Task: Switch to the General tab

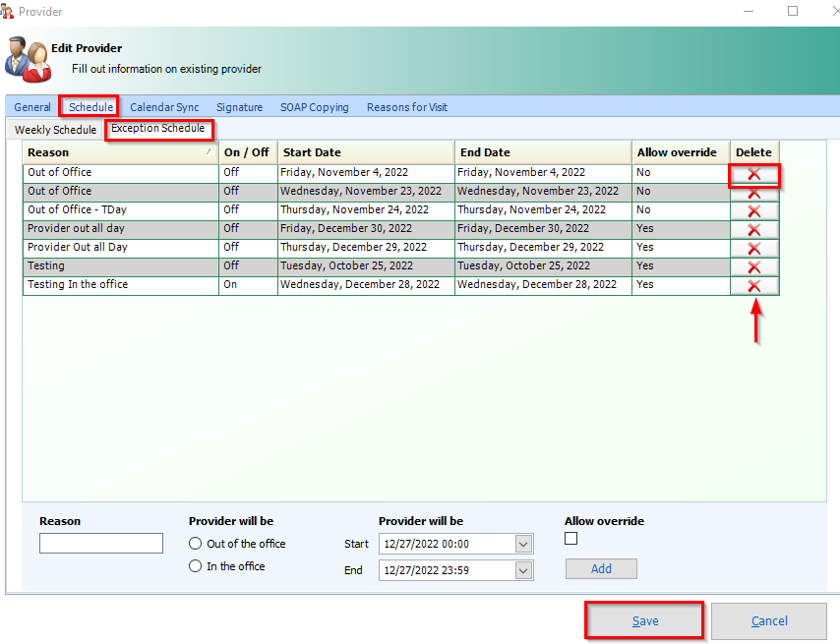Action: tap(32, 107)
